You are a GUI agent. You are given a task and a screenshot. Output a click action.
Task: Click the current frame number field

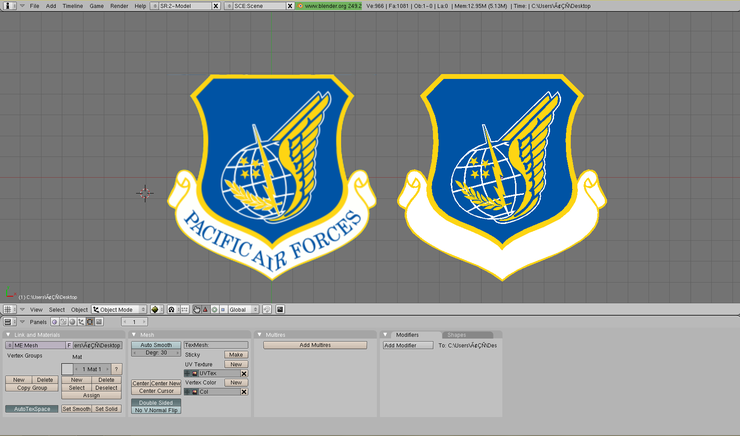pos(135,322)
